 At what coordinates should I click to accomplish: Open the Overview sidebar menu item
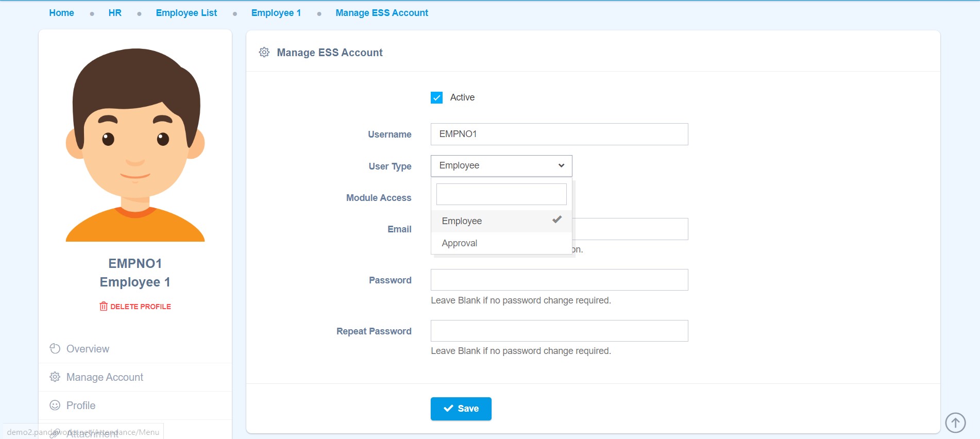(x=88, y=349)
